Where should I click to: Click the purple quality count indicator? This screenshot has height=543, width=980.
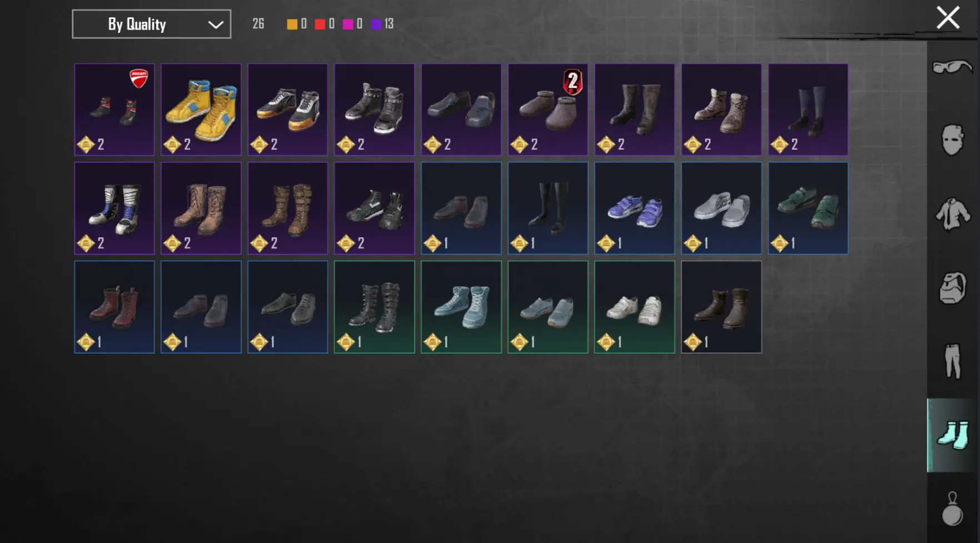point(382,24)
